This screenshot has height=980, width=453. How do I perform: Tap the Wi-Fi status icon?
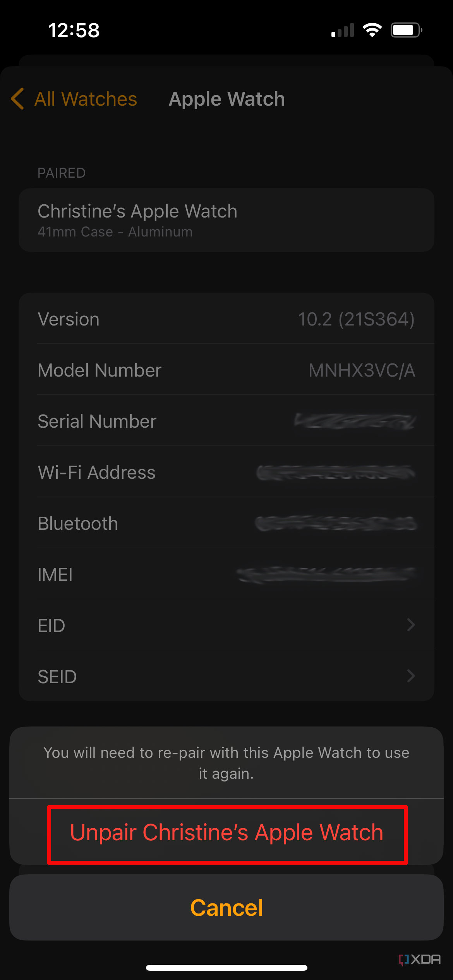[372, 29]
